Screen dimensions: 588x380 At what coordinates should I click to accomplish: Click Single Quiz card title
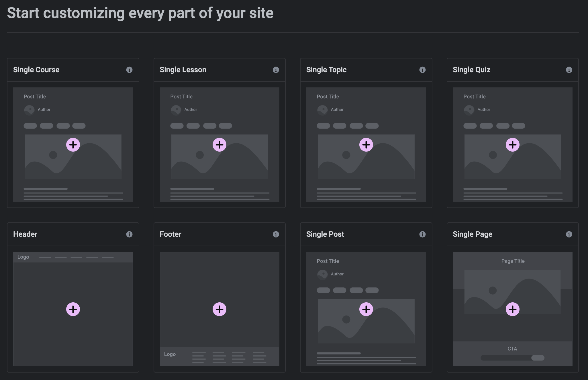(471, 70)
